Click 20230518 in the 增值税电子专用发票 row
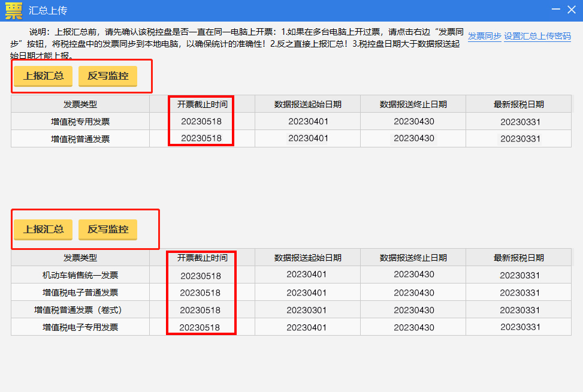The width and height of the screenshot is (583, 392). 200,328
